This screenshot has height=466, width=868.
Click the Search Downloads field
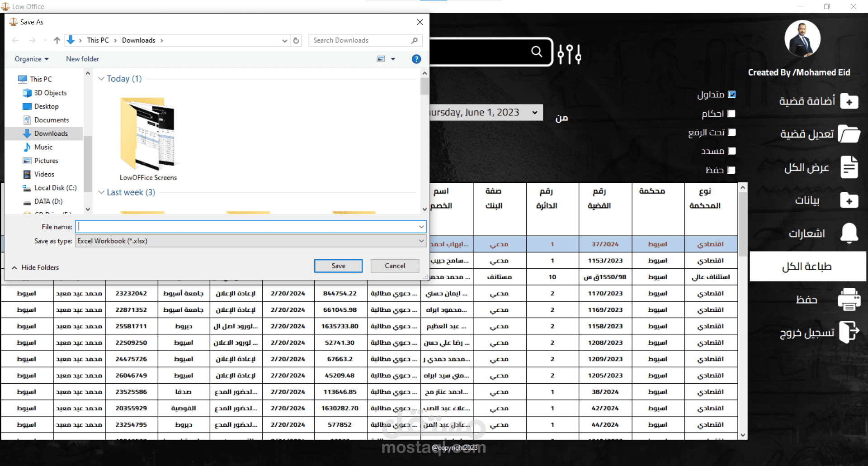[x=365, y=40]
